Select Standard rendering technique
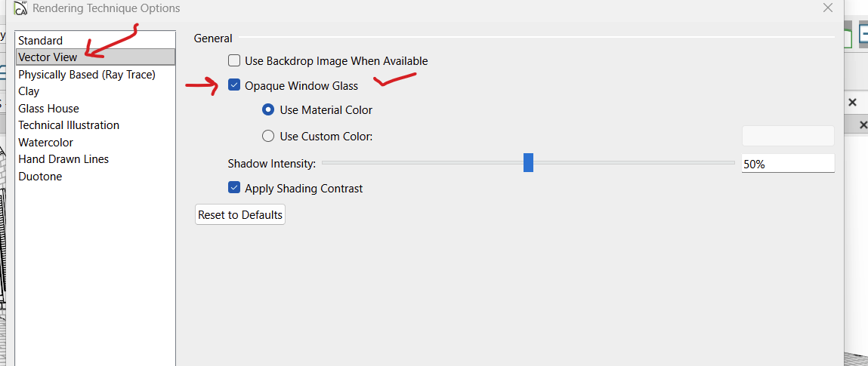Screen dimensions: 868x366 pos(41,40)
